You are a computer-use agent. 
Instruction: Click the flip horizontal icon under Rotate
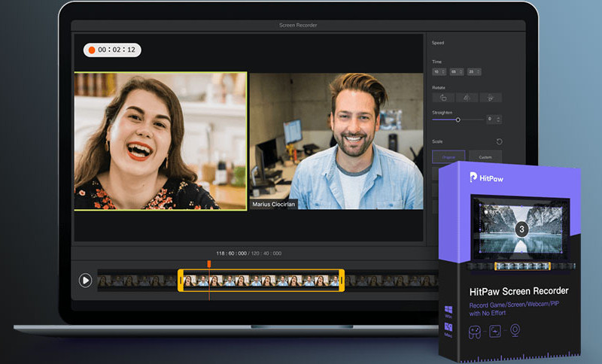[x=467, y=98]
